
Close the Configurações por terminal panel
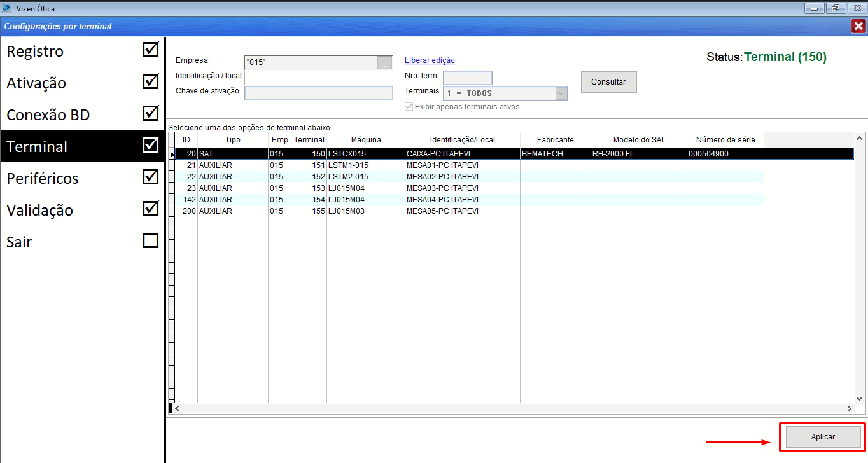coord(858,26)
